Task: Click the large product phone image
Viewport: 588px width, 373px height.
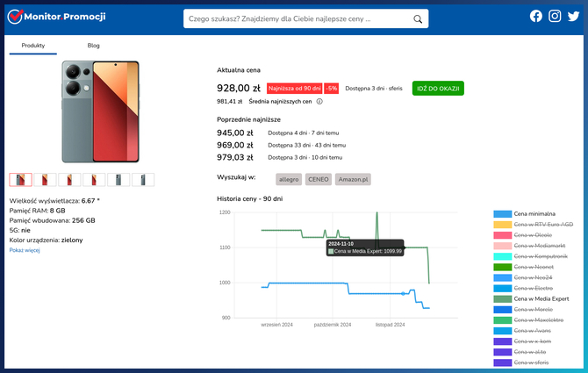Action: 101,111
